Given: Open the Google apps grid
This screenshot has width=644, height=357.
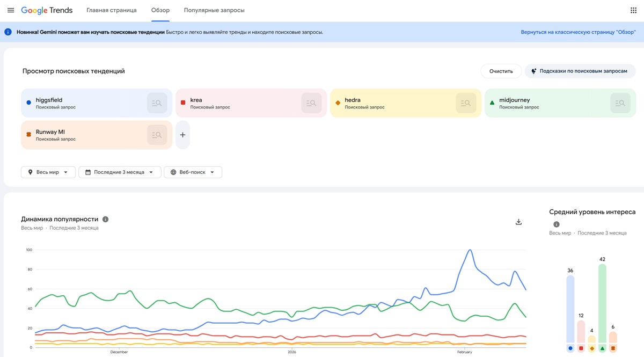Looking at the screenshot, I should (x=633, y=10).
